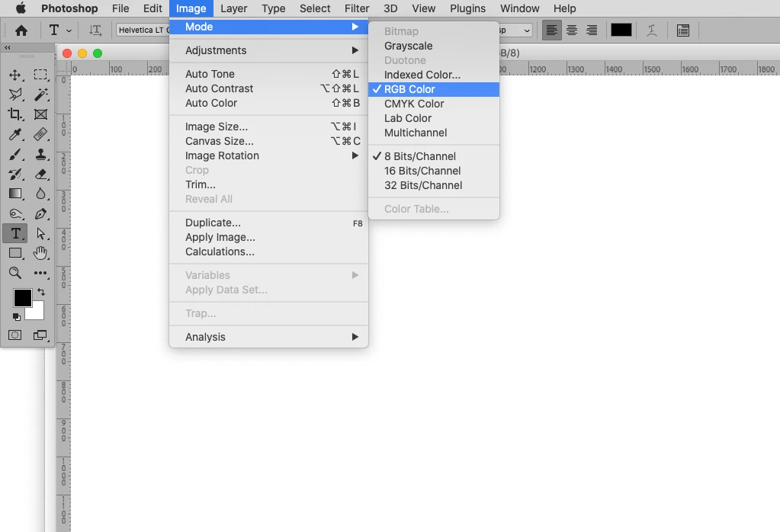Open the Plugins menu
Image resolution: width=780 pixels, height=532 pixels.
[467, 8]
